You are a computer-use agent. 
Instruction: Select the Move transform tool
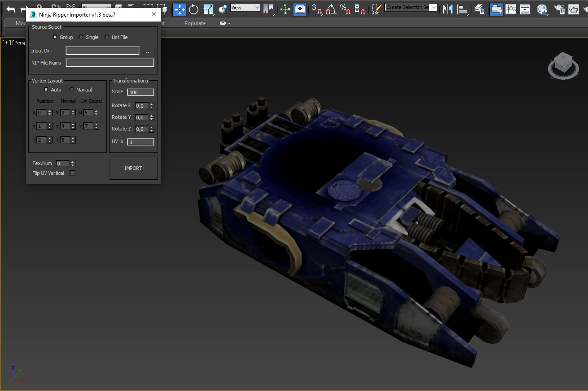180,9
